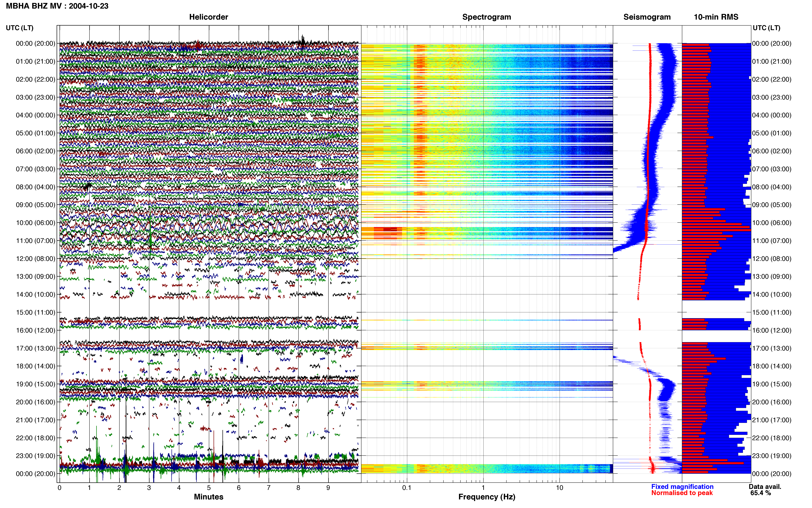Select the 'Helicorder' panel heading

tap(209, 17)
